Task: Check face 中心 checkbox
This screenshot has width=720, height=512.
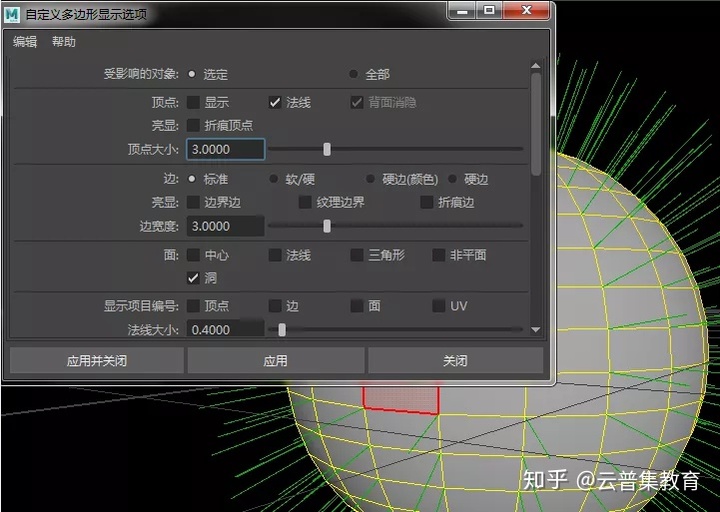Action: pyautogui.click(x=193, y=255)
